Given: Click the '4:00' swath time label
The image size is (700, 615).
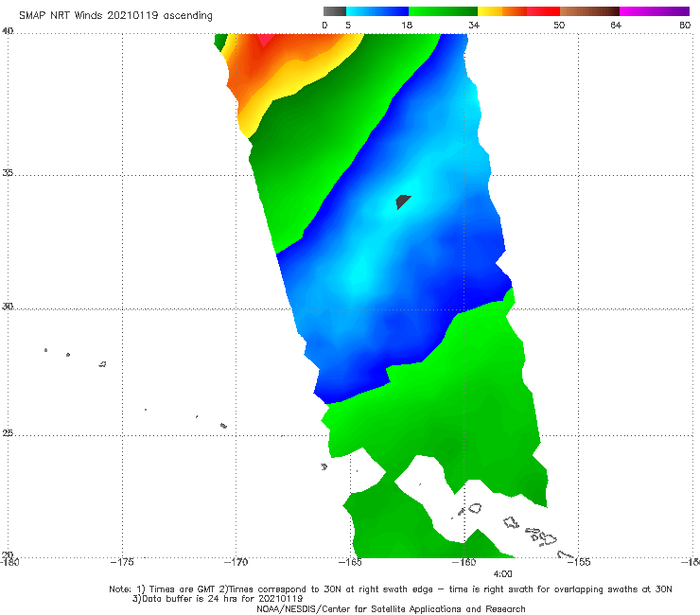Looking at the screenshot, I should click(502, 574).
